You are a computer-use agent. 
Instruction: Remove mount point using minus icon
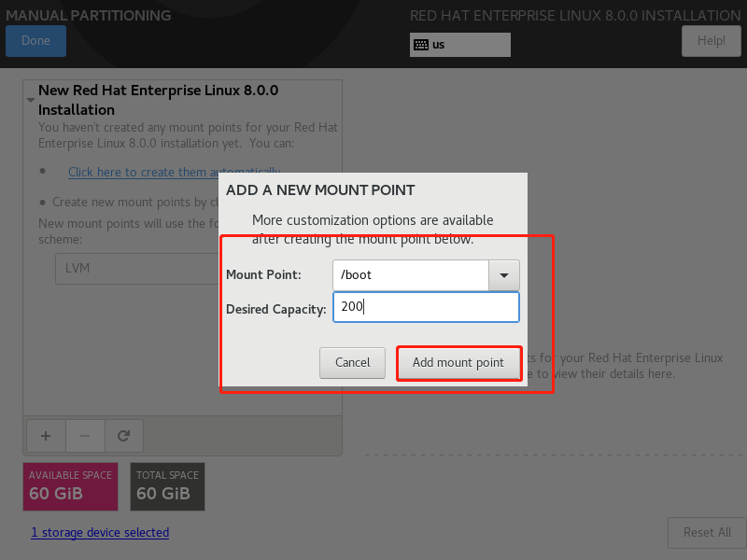85,436
